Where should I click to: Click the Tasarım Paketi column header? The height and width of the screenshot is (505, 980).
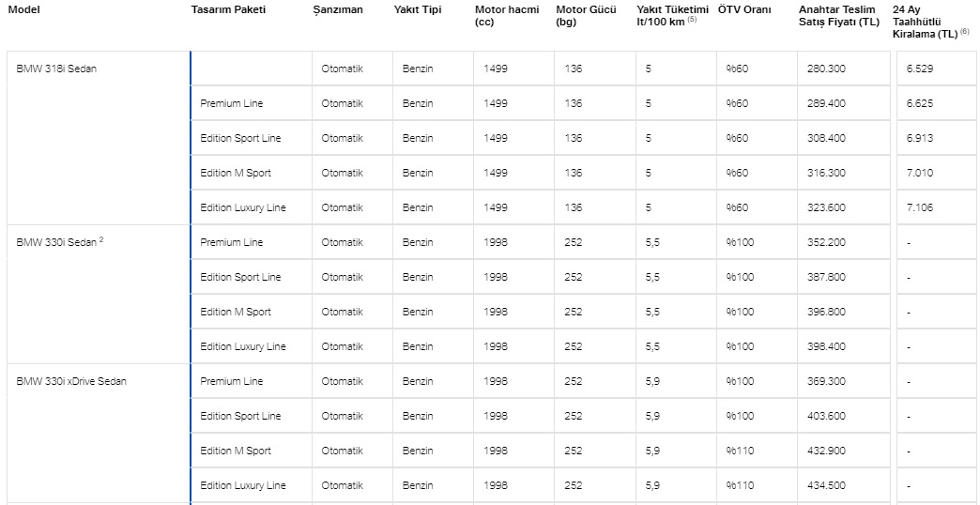click(228, 10)
